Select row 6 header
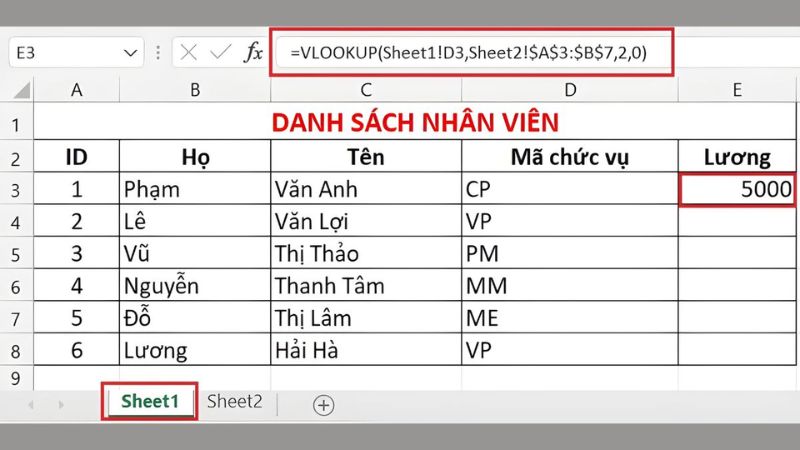This screenshot has height=450, width=800. [16, 285]
